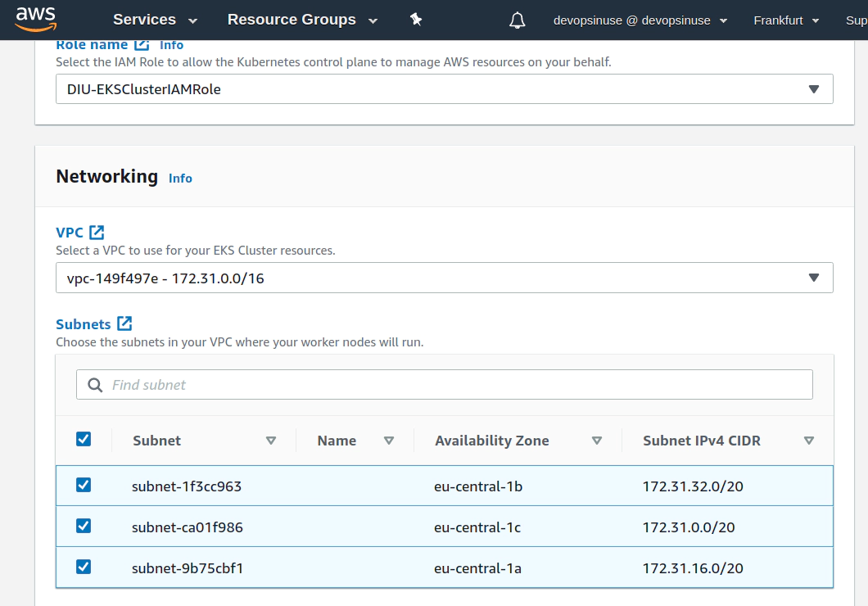Click the Subnets label link
This screenshot has width=868, height=606.
tap(84, 324)
